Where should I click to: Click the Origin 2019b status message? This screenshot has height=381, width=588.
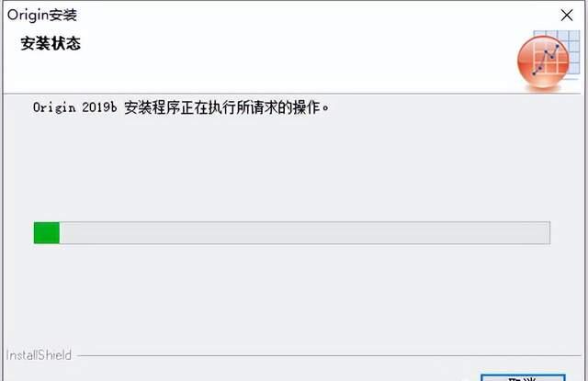[x=181, y=107]
